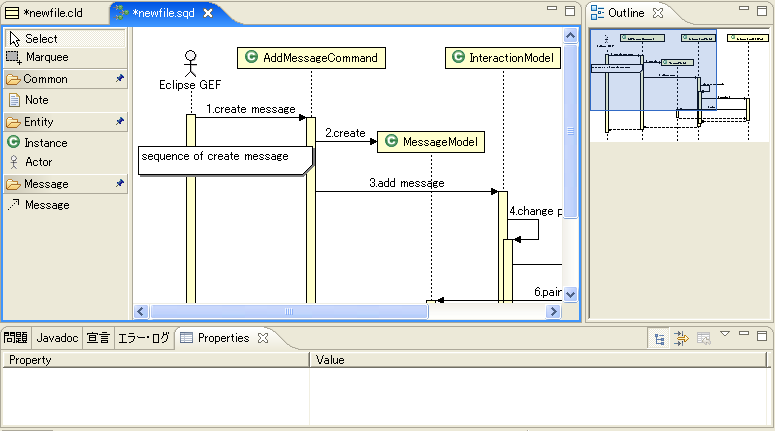This screenshot has width=775, height=431.
Task: Choose the Message arrow tool
Action: [x=65, y=205]
